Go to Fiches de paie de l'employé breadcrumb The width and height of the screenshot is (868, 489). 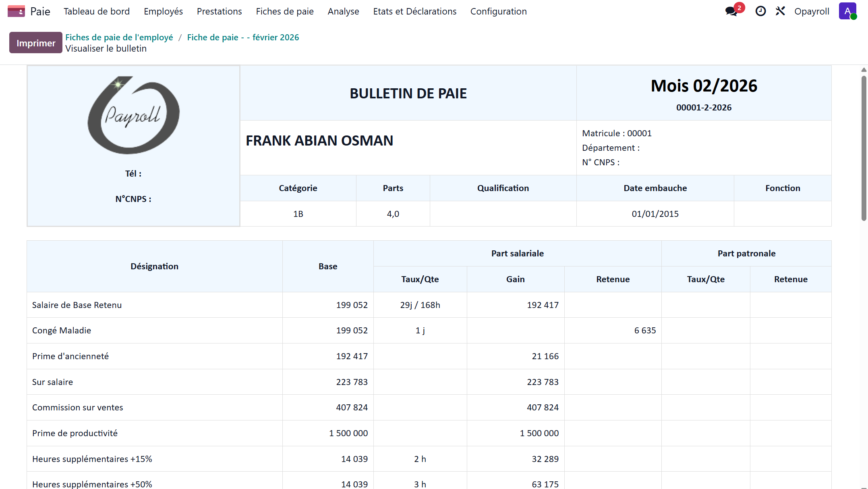[x=119, y=37]
